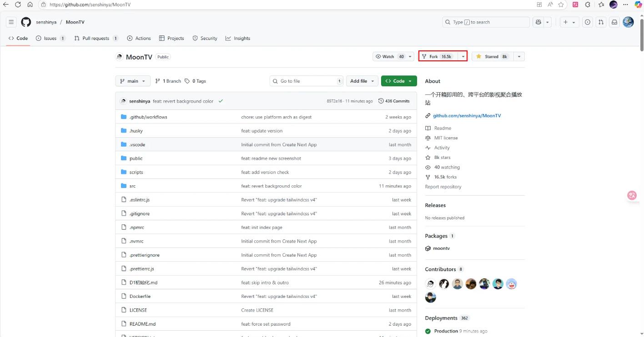Click the first contributor avatar
Screen dimensions: 644x337
[x=430, y=284]
